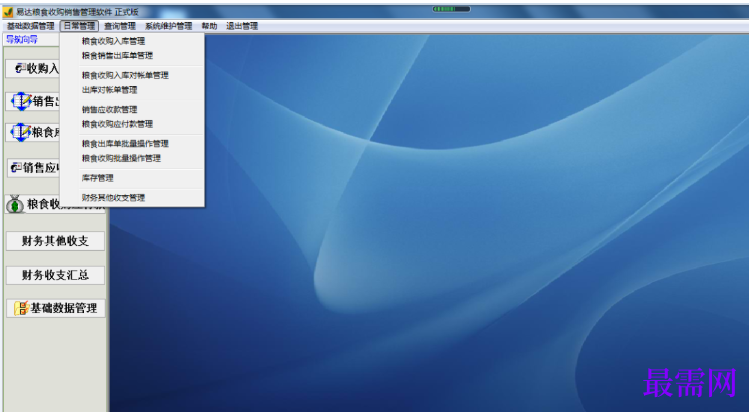Open 销售应收款管理 menu item

[x=109, y=109]
